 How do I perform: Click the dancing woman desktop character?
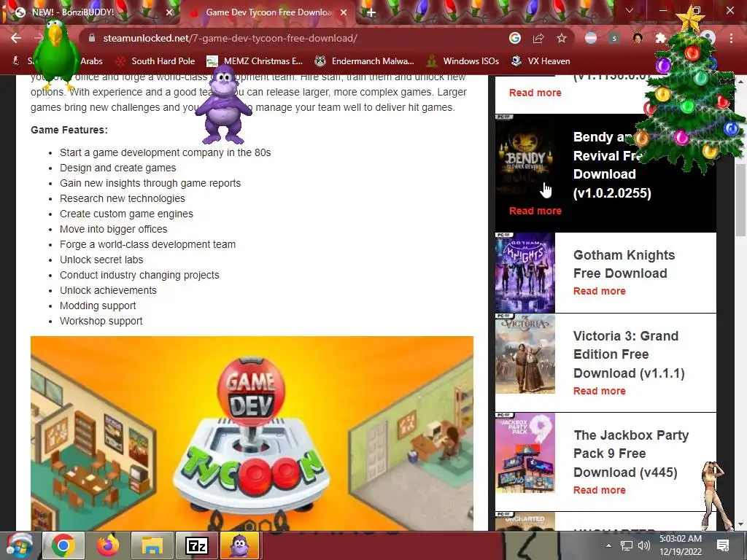[716, 495]
